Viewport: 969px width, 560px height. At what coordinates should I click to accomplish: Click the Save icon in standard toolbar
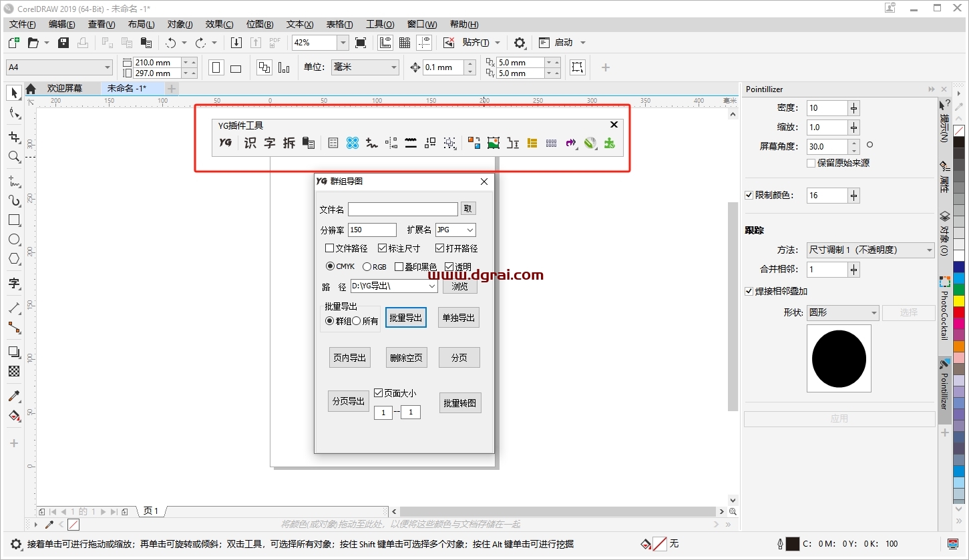[63, 43]
